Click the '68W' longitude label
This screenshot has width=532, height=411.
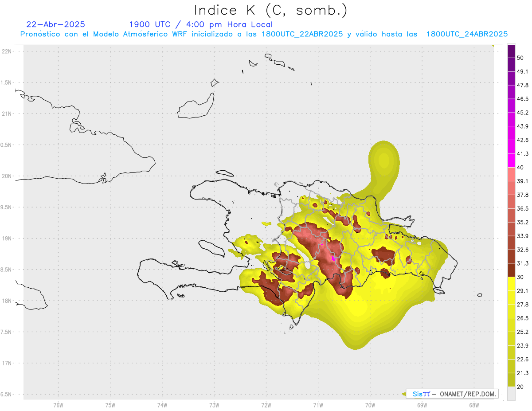474,405
